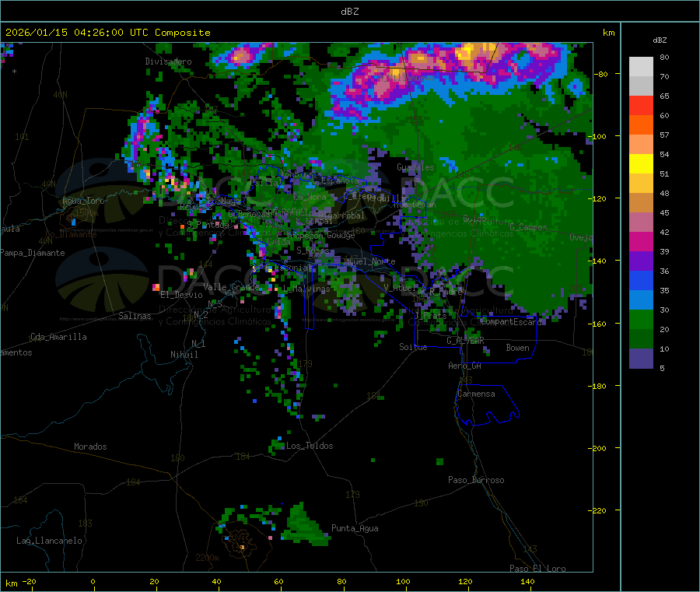Click the 'dBZ' title at the top
Viewport: 700px width, 592px height.
(x=349, y=11)
